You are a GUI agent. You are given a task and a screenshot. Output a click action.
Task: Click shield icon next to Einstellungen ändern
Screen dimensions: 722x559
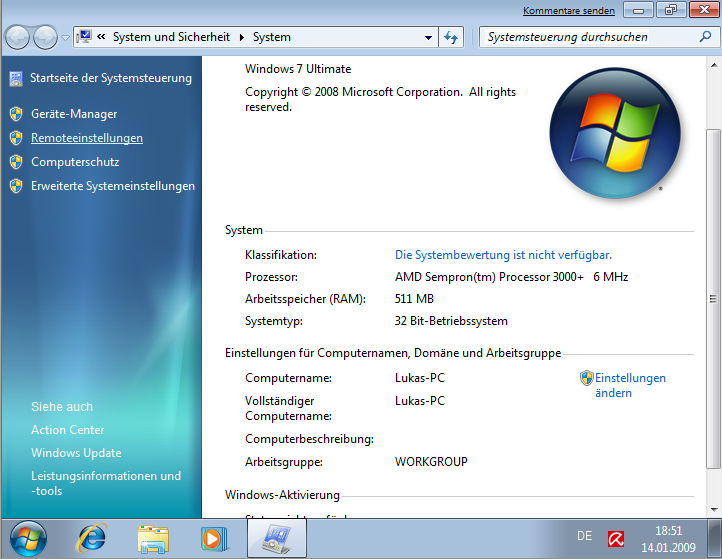coord(587,378)
